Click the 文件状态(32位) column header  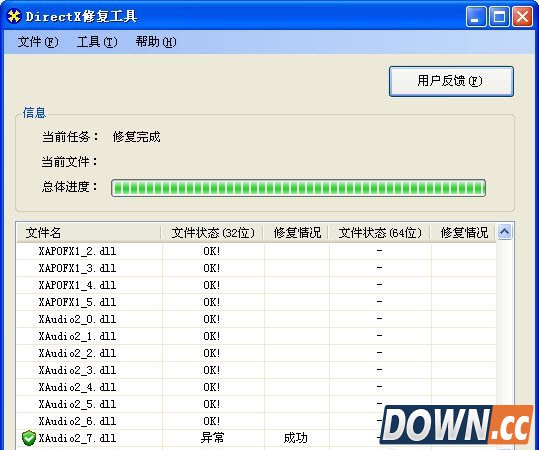coord(213,233)
